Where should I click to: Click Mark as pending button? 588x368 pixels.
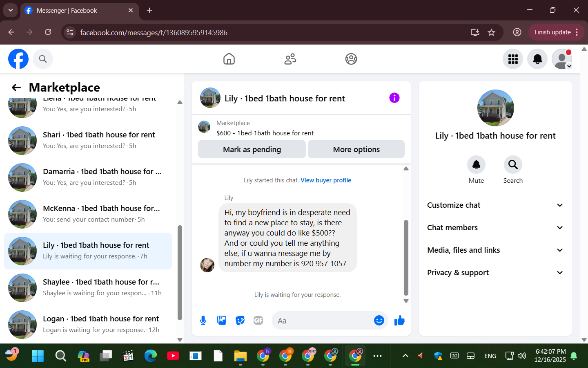tap(252, 149)
